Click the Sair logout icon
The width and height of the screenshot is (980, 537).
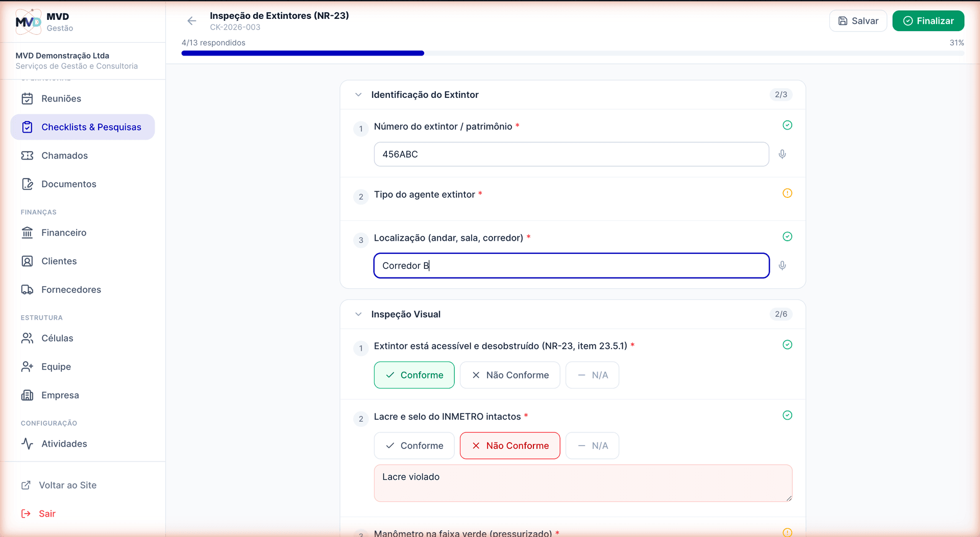[26, 514]
